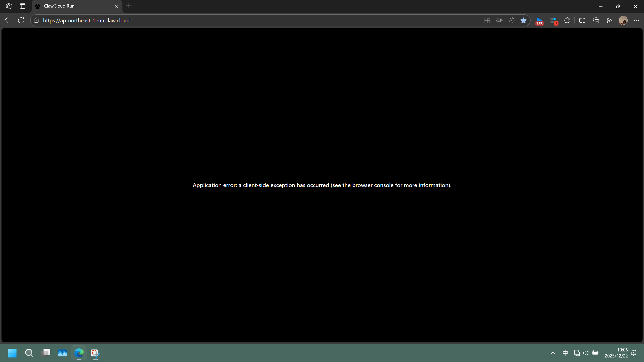Open the volume control in tray
The image size is (644, 362).
586,353
